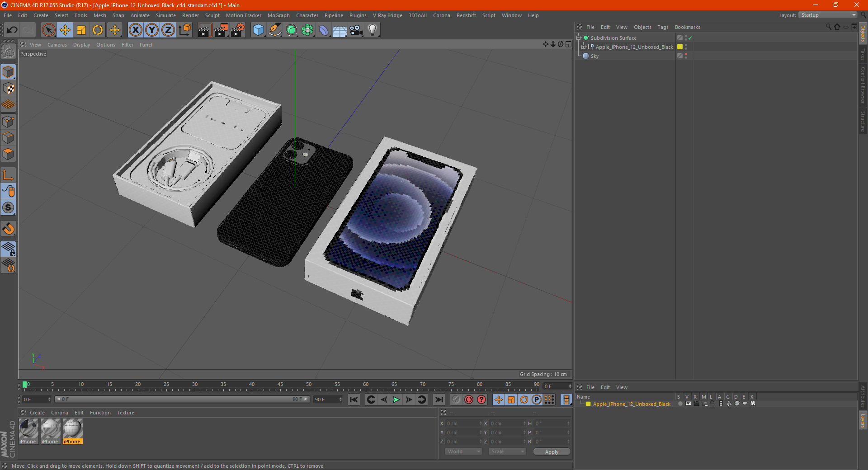Image resolution: width=868 pixels, height=470 pixels.
Task: Select the highlighted third iPhone material
Action: 73,432
